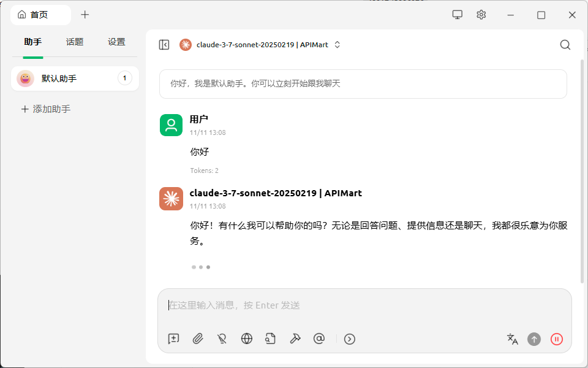This screenshot has width=588, height=368.
Task: Focus the message input field
Action: click(x=364, y=305)
